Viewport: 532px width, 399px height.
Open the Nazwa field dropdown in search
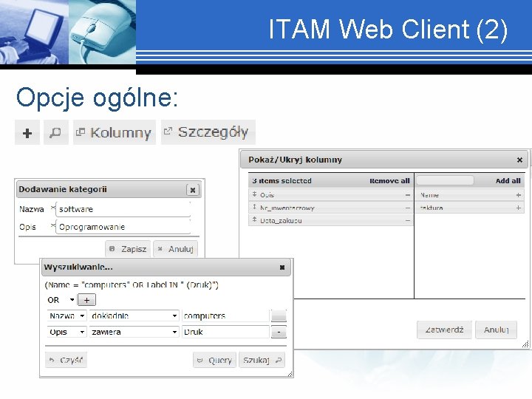(66, 316)
